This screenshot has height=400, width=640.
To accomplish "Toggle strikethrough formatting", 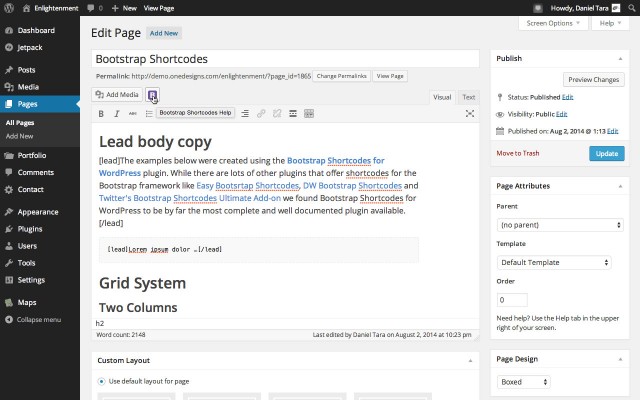I will [133, 114].
